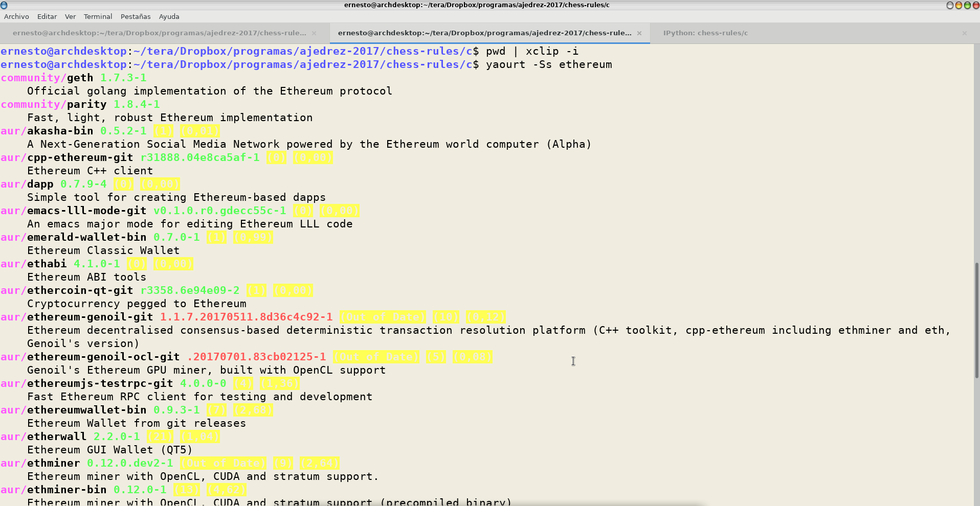The image size is (980, 506).
Task: Switch to the IPython: chess-rules/c tab
Action: coord(705,33)
